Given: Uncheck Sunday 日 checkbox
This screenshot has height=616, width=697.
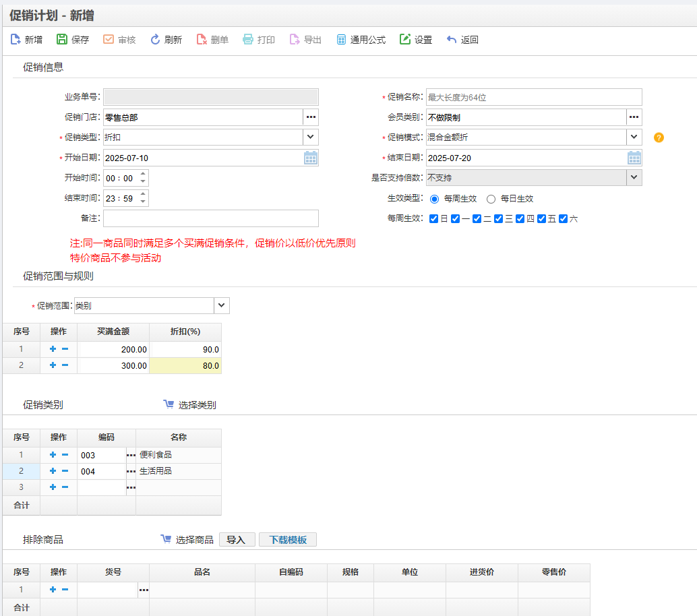Looking at the screenshot, I should [434, 218].
